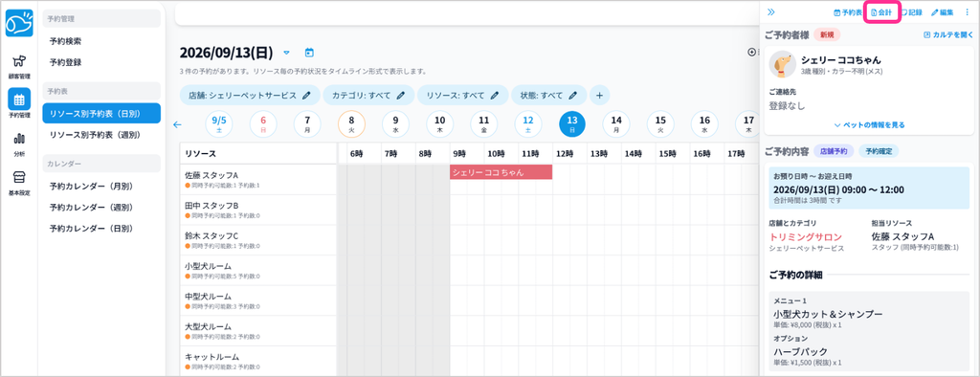The height and width of the screenshot is (377, 980).
Task: Open the カルテを開く link
Action: (x=948, y=35)
